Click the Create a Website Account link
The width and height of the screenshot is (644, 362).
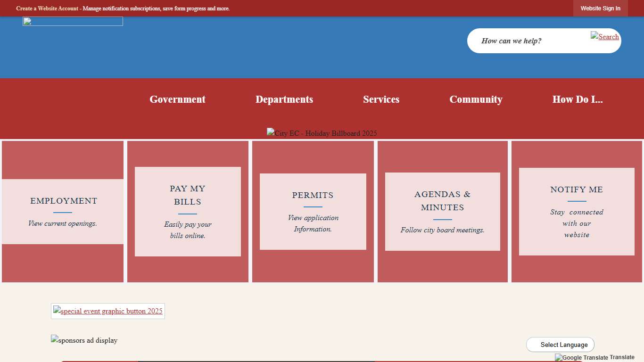click(47, 8)
